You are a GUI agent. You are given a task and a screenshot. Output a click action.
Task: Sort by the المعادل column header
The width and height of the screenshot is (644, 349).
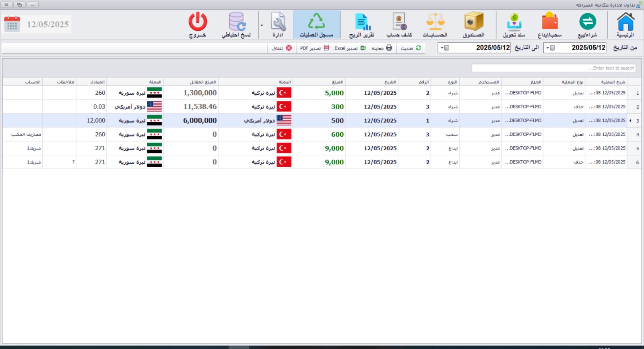(91, 82)
